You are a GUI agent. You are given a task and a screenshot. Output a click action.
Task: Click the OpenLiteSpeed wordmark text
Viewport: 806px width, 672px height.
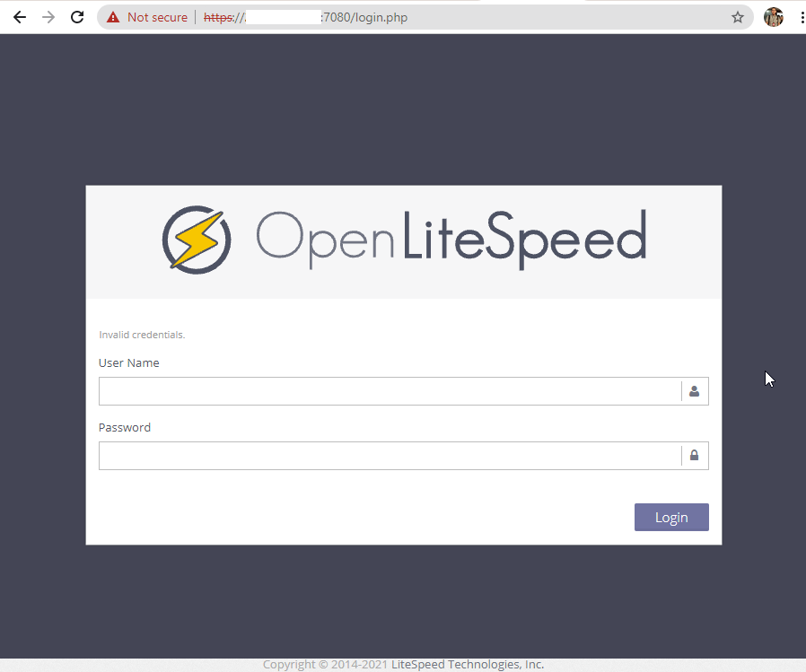tap(451, 240)
